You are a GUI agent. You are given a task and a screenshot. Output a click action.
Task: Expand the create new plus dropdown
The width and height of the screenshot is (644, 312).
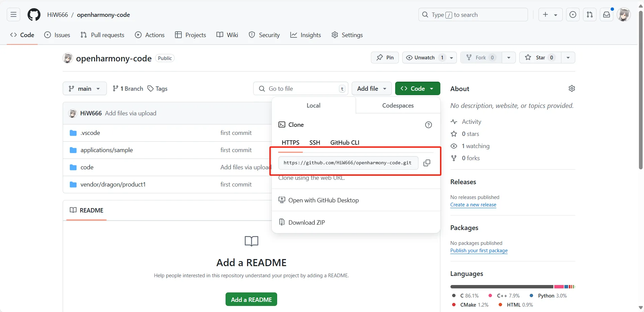click(x=550, y=15)
